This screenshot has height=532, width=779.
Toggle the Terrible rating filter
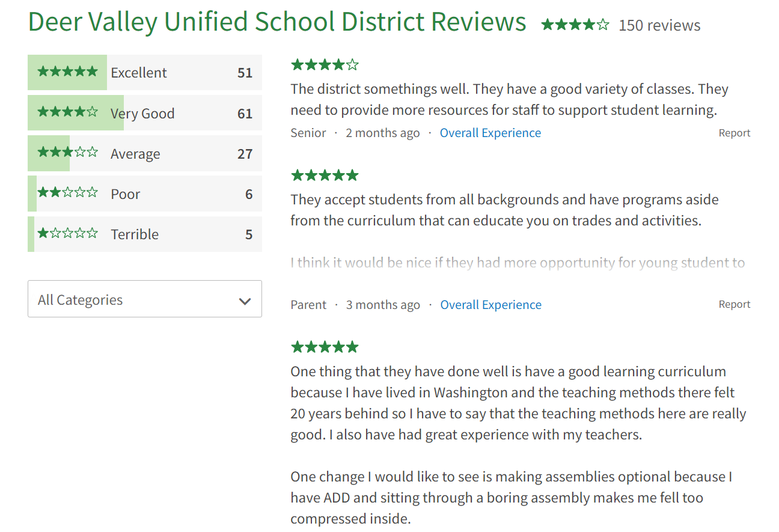click(144, 233)
